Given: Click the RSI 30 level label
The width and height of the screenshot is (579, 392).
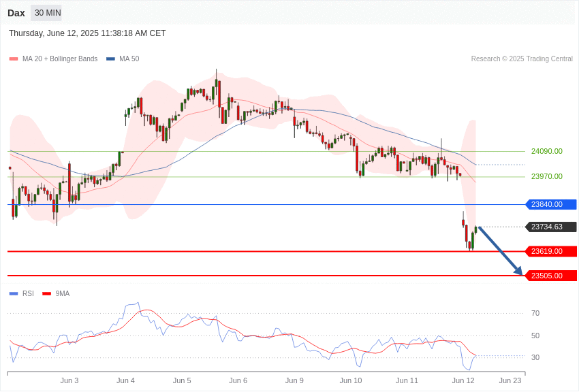Looking at the screenshot, I should 535,357.
